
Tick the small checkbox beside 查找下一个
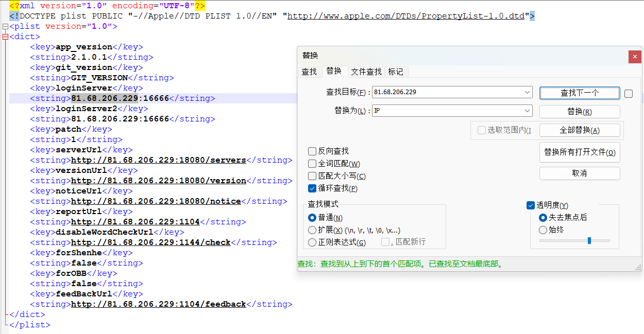pos(628,94)
